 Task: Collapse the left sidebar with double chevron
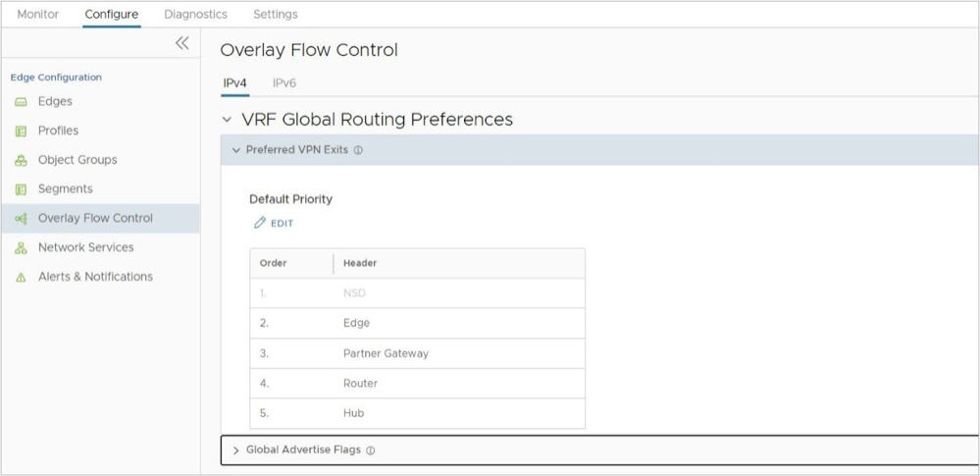coord(181,43)
